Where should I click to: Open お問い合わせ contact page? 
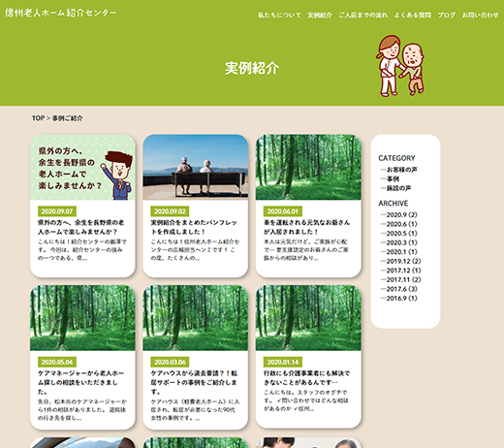481,16
